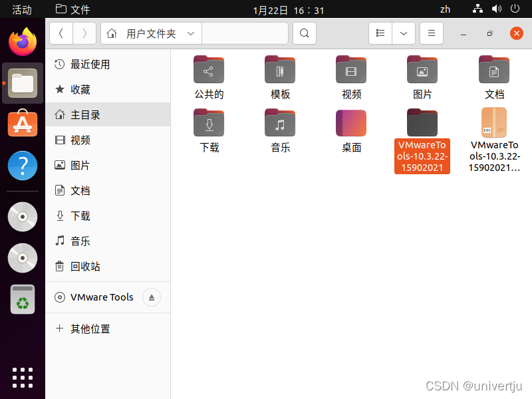Open the 公共的 folder
This screenshot has height=399, width=532.
(209, 70)
